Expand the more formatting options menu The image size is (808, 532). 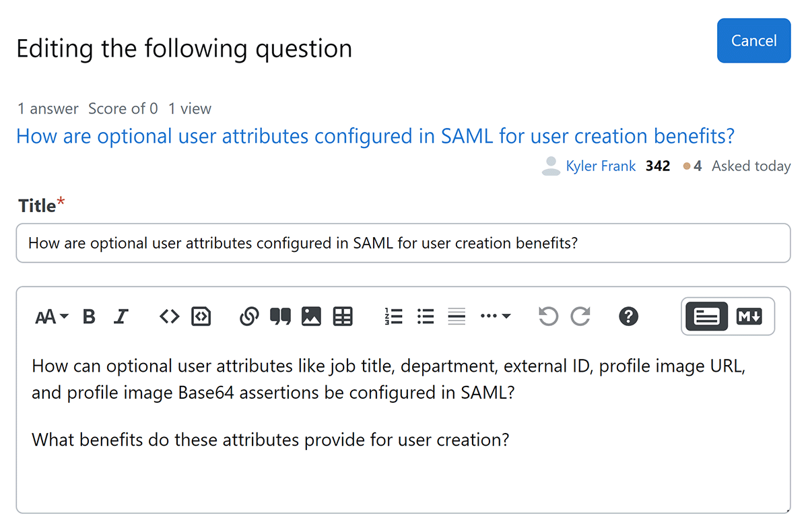[496, 317]
